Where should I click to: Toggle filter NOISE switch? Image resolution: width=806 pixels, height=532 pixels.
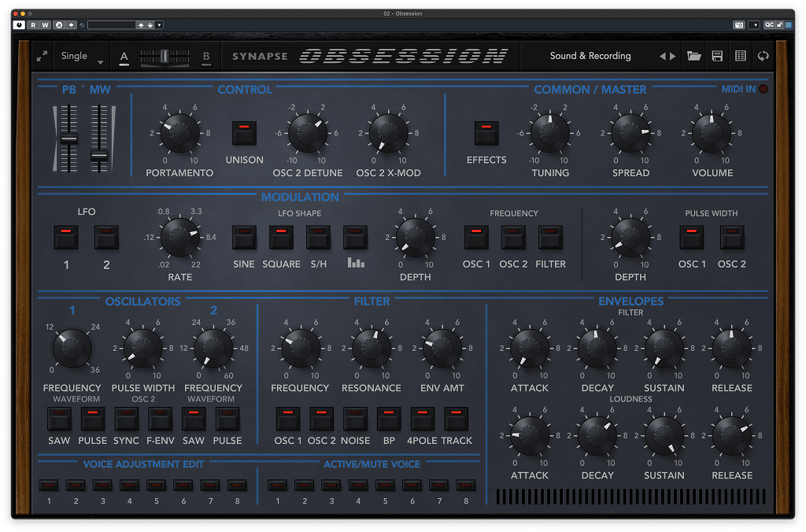(x=355, y=419)
